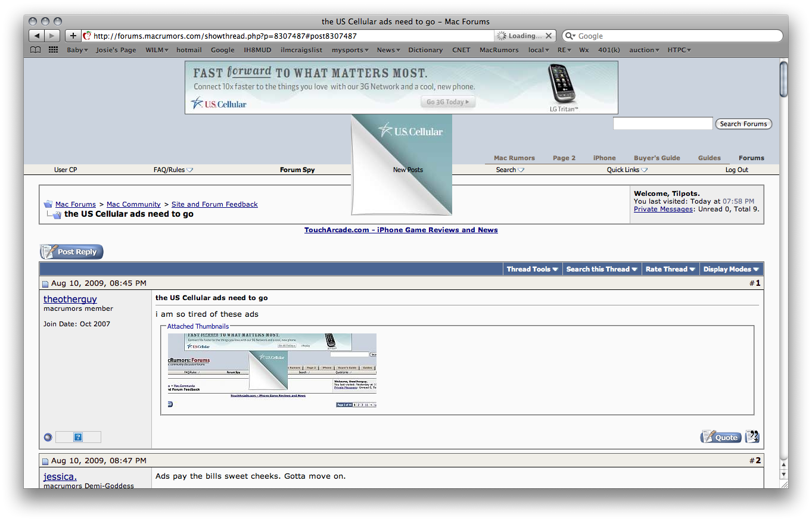Open the RE bookmarks folder

coord(564,50)
